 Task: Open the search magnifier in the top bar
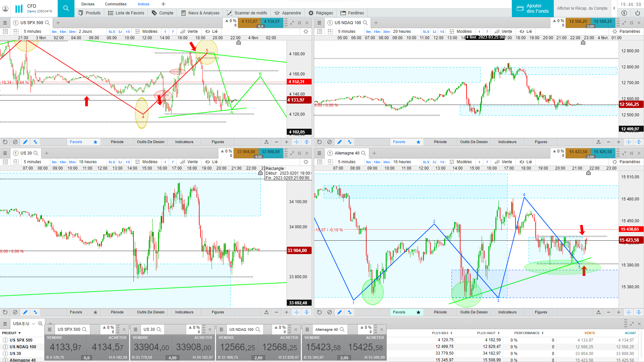pos(66,8)
